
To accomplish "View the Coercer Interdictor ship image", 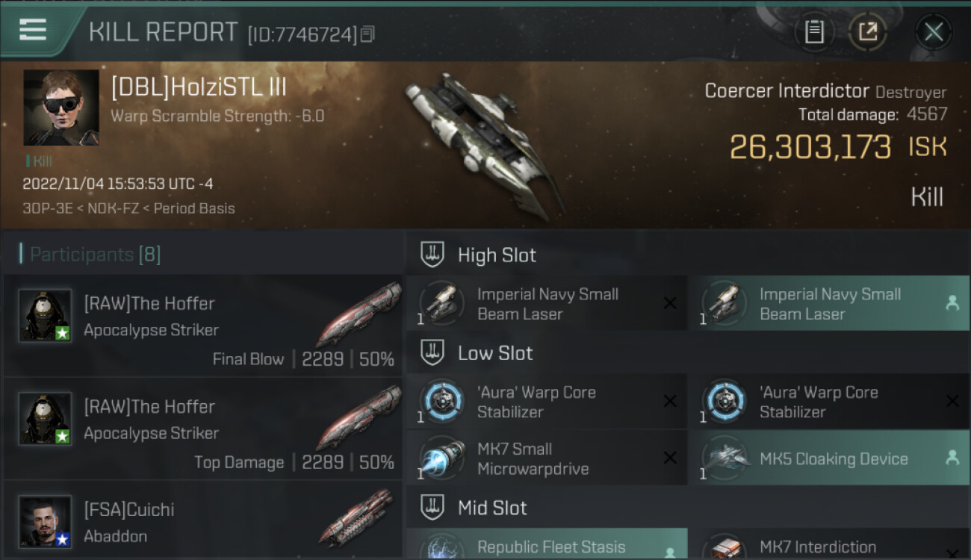I will 485,146.
